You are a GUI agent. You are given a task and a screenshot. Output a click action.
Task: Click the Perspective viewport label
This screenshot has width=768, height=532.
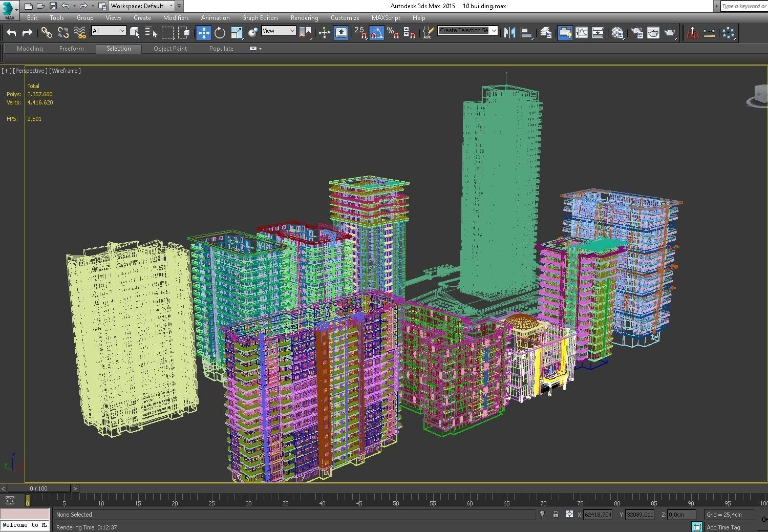click(30, 71)
